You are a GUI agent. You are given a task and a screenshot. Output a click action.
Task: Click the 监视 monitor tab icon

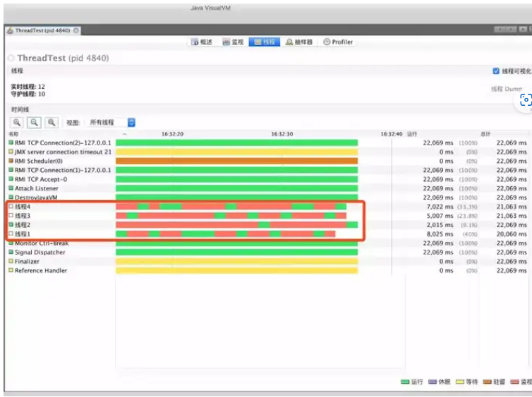(226, 42)
